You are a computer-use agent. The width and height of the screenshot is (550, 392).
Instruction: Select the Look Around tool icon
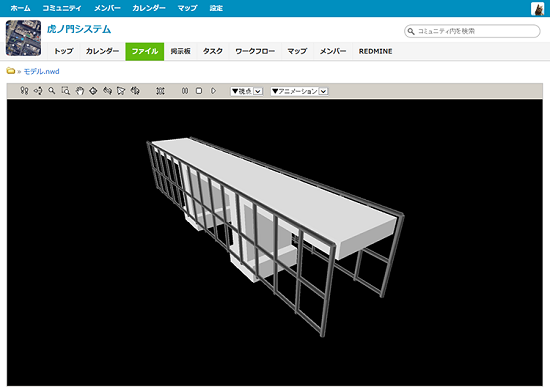click(x=38, y=91)
